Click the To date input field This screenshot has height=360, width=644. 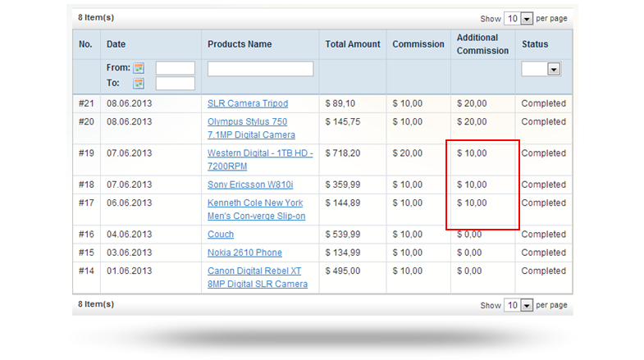pos(175,84)
